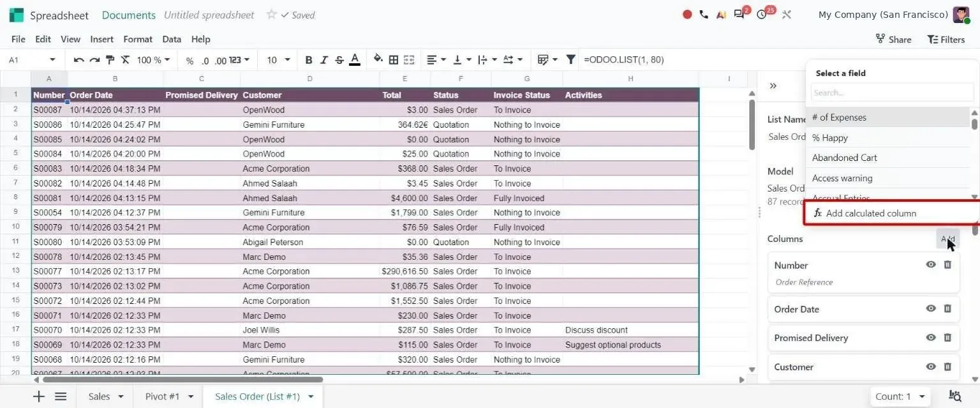Viewport: 980px width, 408px height.
Task: Click the increase decimal places button
Action: click(x=221, y=61)
